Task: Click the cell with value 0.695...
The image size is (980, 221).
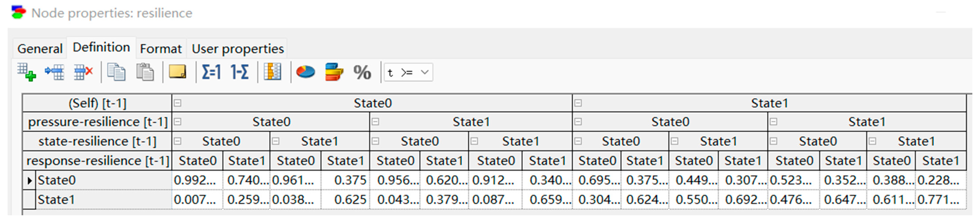Action: pos(597,180)
